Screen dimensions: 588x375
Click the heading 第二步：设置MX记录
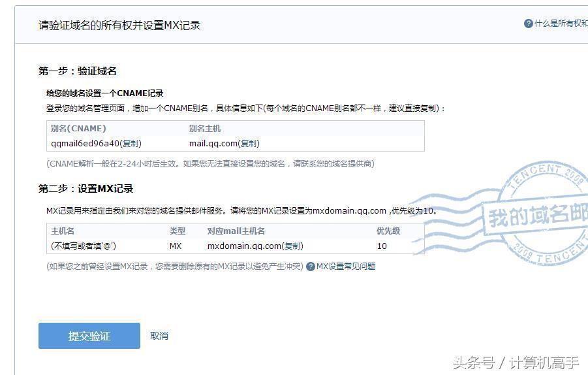[x=86, y=188]
